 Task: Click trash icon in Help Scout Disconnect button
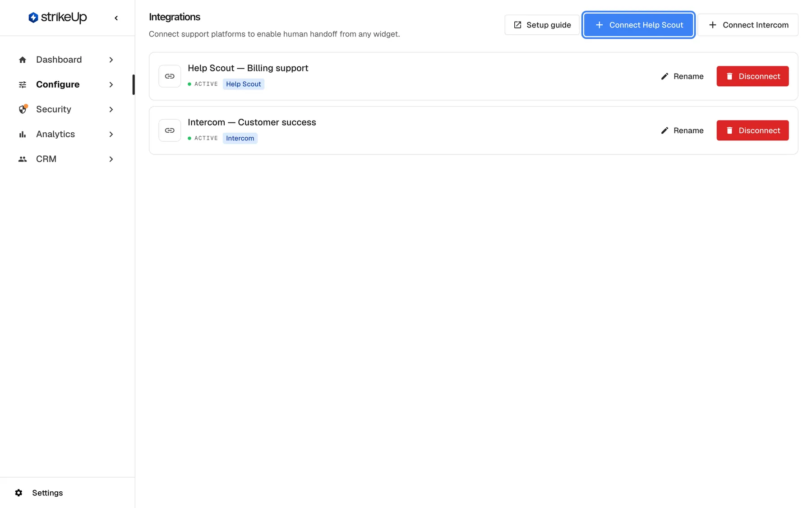point(729,76)
